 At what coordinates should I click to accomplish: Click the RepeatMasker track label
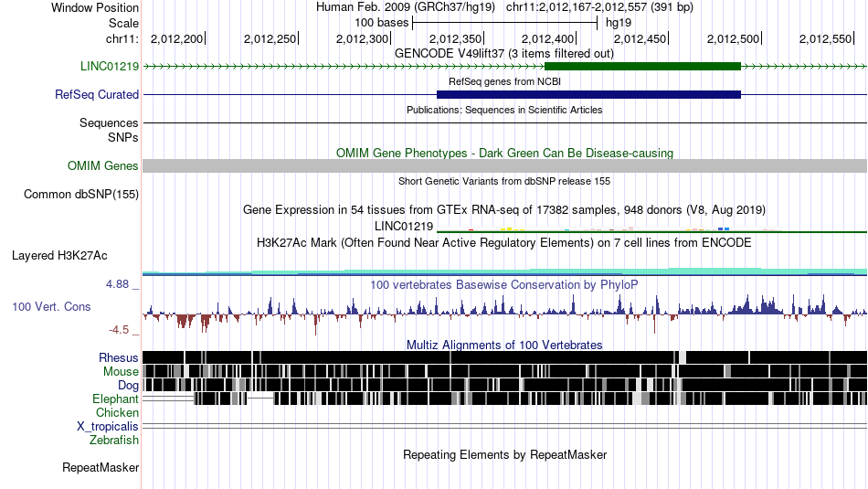[x=101, y=468]
